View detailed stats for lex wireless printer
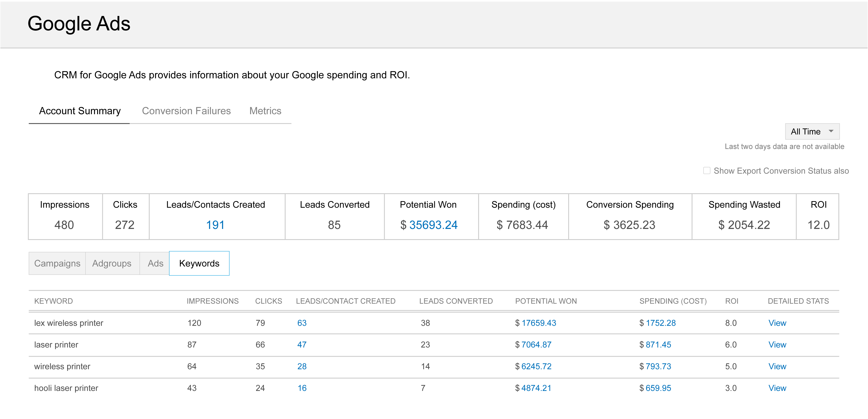 click(777, 323)
